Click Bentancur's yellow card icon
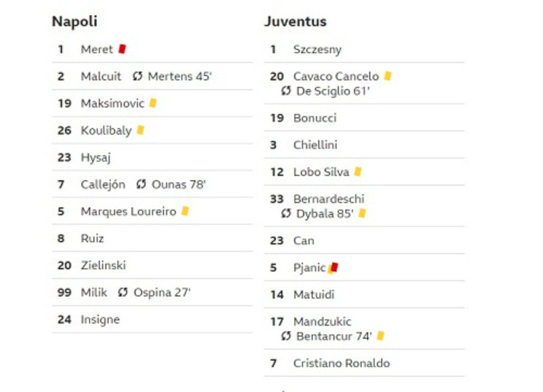543x392 pixels. (x=380, y=337)
